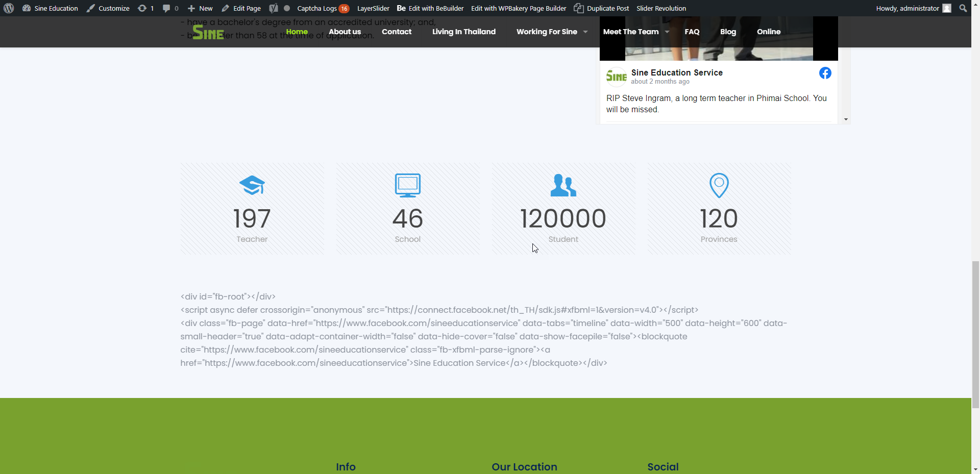Click Edit with BeBuilder

coord(430,8)
